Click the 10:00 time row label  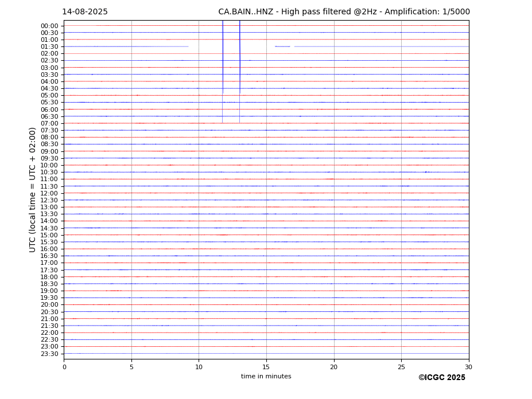[49, 166]
